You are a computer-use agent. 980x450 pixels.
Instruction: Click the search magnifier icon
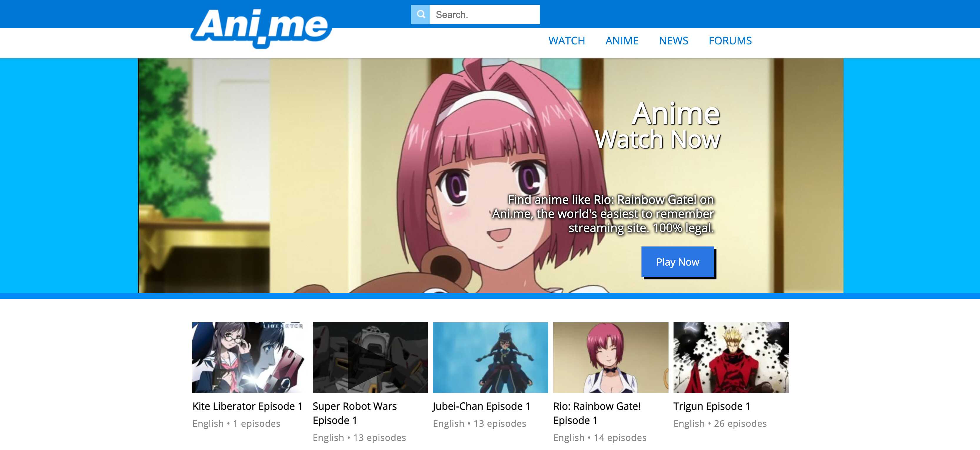pyautogui.click(x=420, y=14)
